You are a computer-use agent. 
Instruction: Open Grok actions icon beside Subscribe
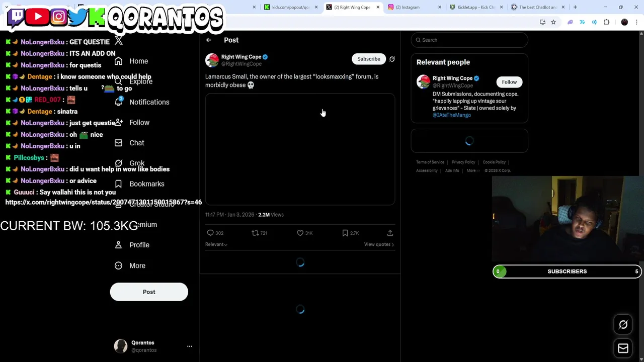392,59
